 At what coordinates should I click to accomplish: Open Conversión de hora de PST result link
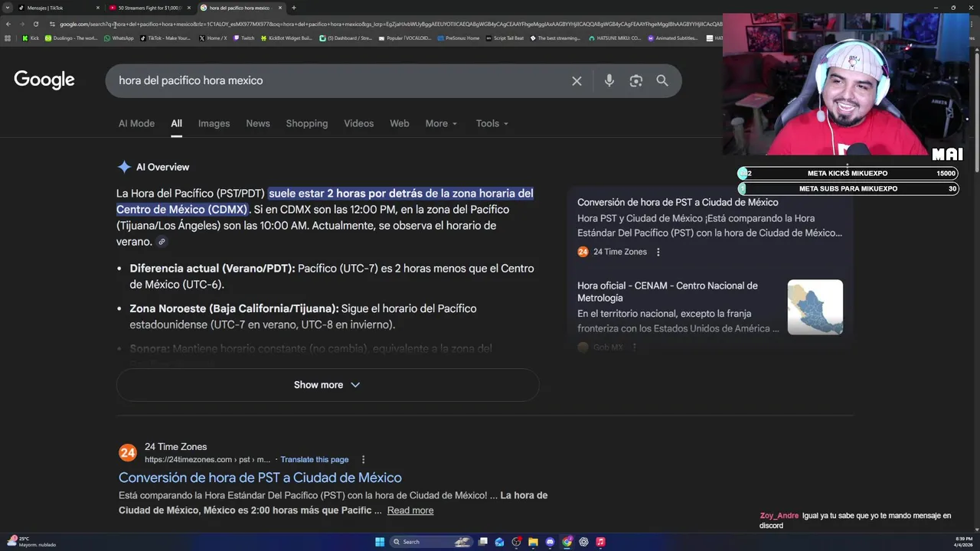click(x=260, y=478)
